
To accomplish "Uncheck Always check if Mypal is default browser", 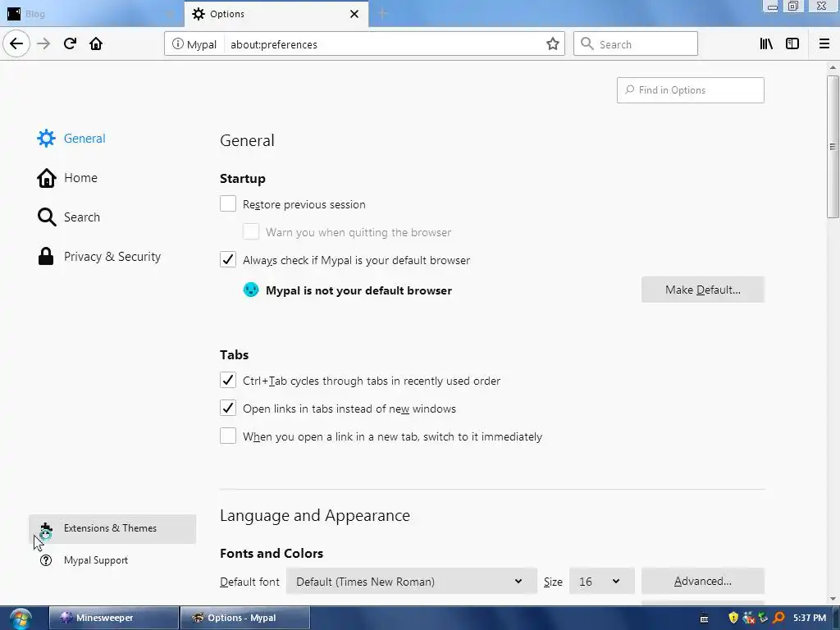I will point(228,259).
